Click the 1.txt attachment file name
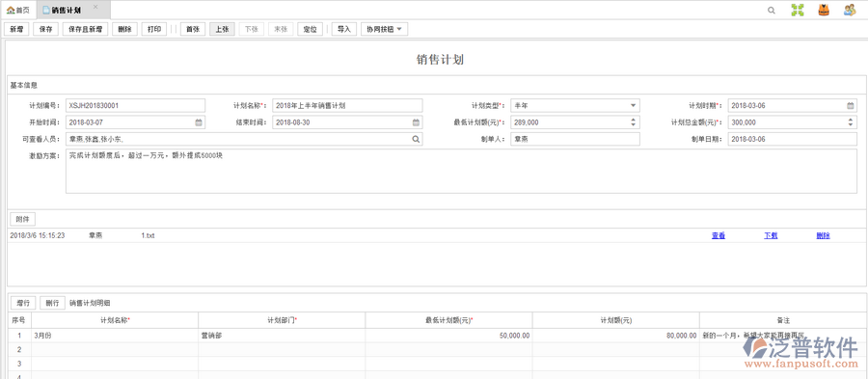 [148, 235]
